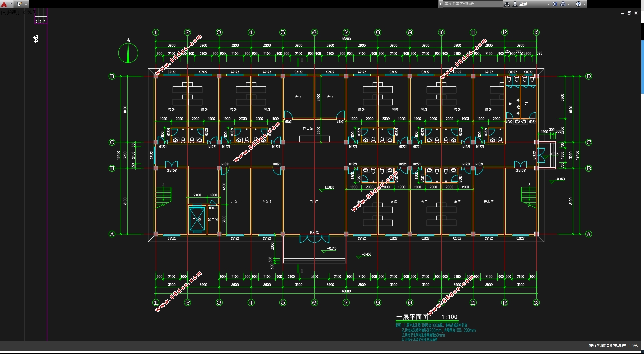Select the 4500 dimension text
Screen dimensions: 644x354
[x=224, y=186]
